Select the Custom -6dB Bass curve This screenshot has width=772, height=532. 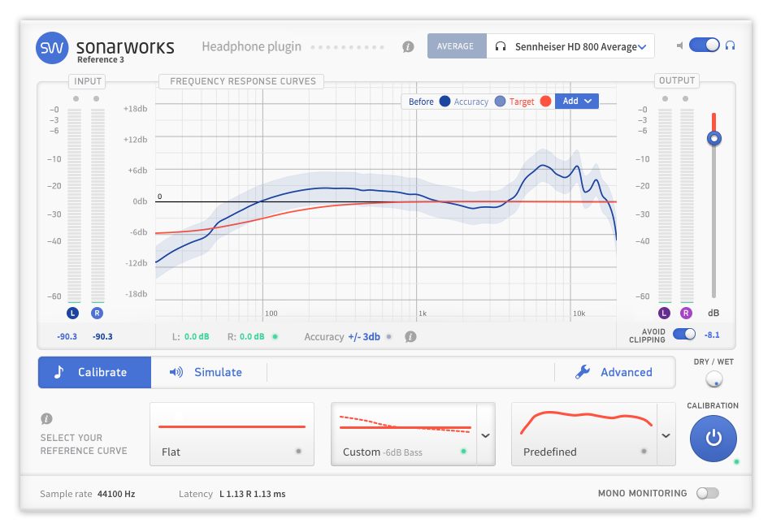coord(404,434)
